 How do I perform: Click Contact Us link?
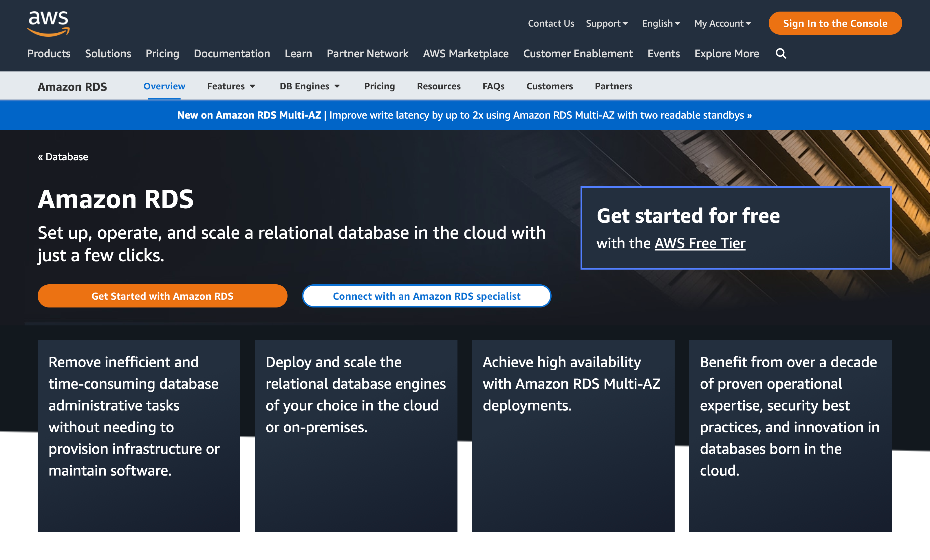click(551, 23)
